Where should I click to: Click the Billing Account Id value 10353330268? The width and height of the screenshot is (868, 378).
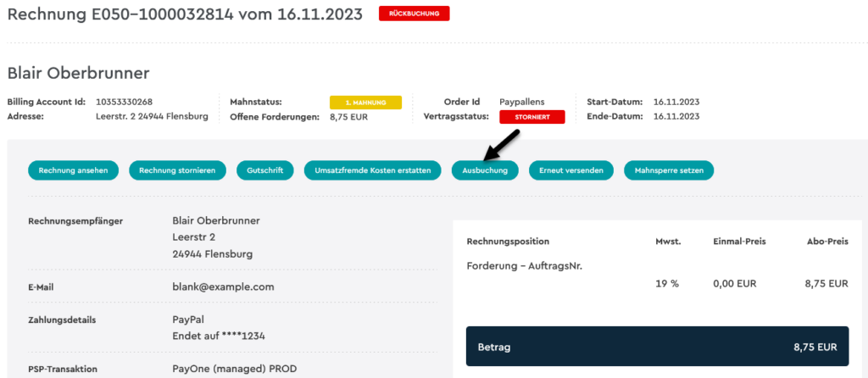(x=124, y=102)
